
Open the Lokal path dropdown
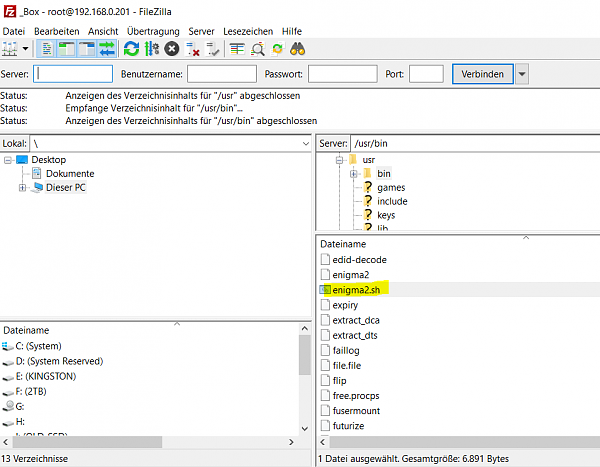(304, 144)
